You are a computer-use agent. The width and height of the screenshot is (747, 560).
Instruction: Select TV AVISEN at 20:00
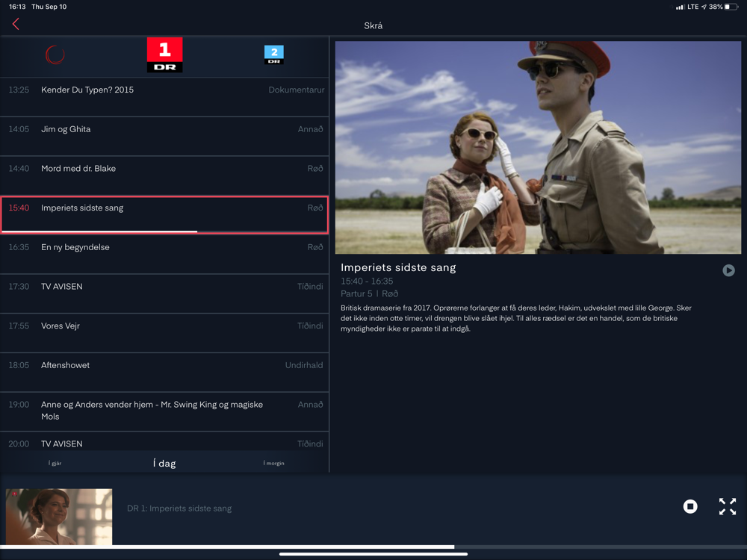click(164, 442)
